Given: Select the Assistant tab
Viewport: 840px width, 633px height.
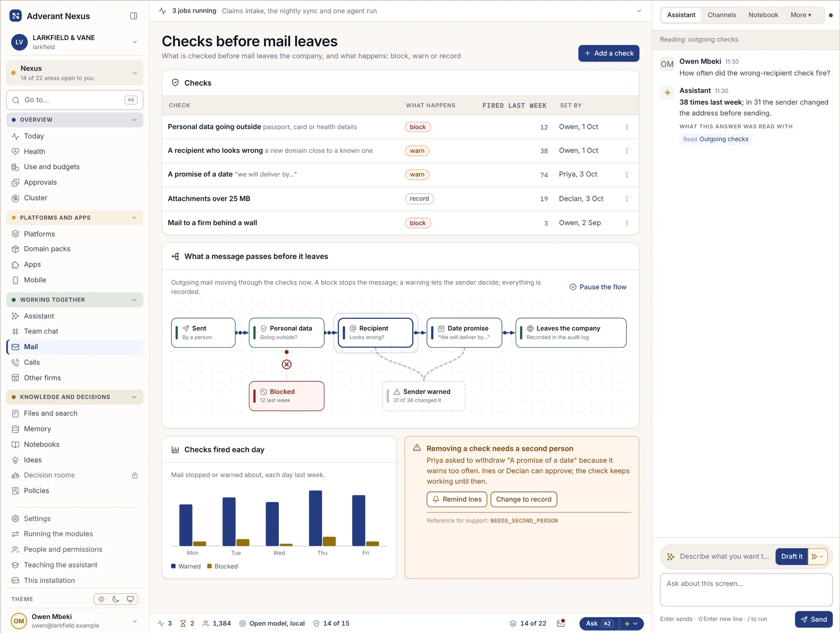Looking at the screenshot, I should click(681, 15).
